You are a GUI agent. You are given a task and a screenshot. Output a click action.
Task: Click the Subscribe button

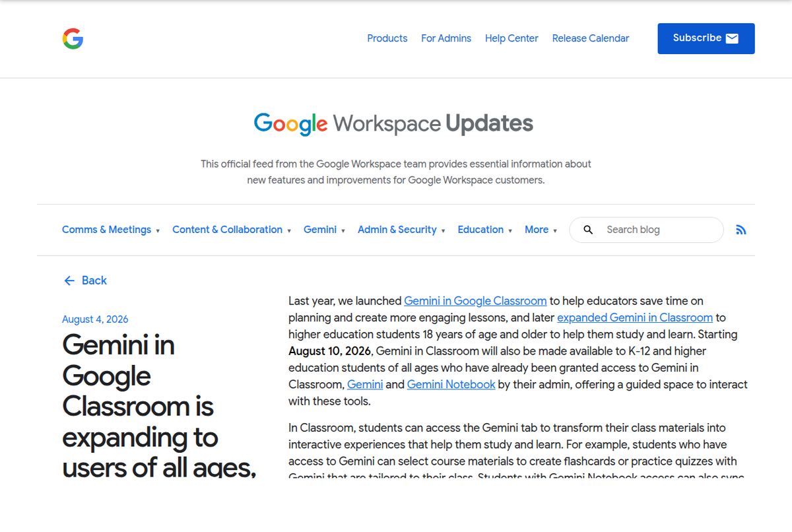tap(706, 38)
